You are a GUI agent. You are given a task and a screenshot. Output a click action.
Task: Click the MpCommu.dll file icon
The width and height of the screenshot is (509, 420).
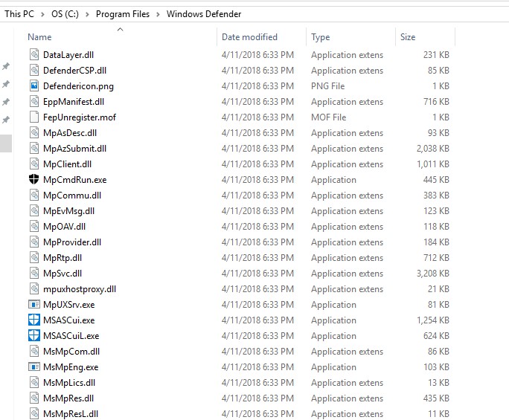point(34,195)
